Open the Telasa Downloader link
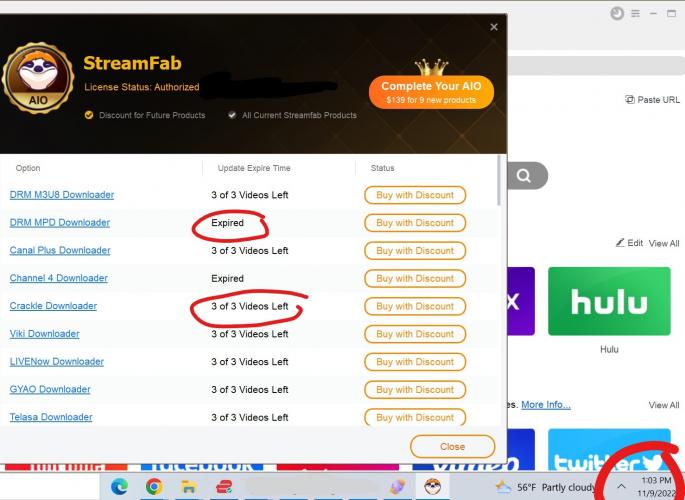 [51, 417]
